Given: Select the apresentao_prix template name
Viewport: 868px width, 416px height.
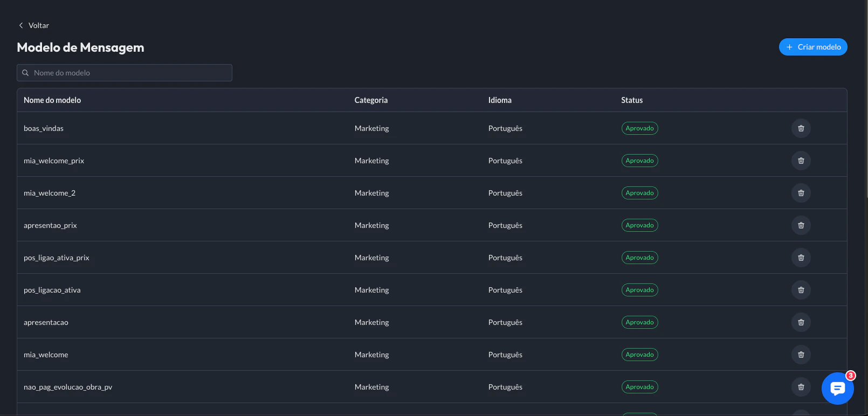Looking at the screenshot, I should (x=50, y=225).
